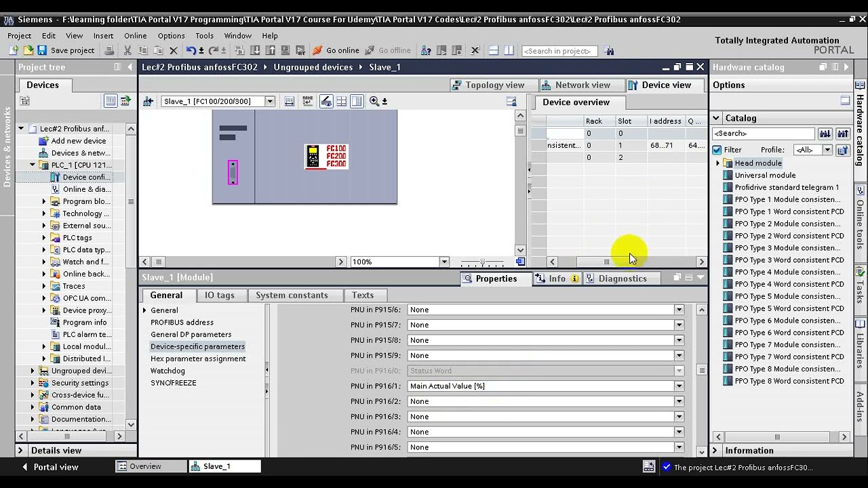Screen dimensions: 868x488
Task: Save the project with Save project button
Action: [x=66, y=51]
